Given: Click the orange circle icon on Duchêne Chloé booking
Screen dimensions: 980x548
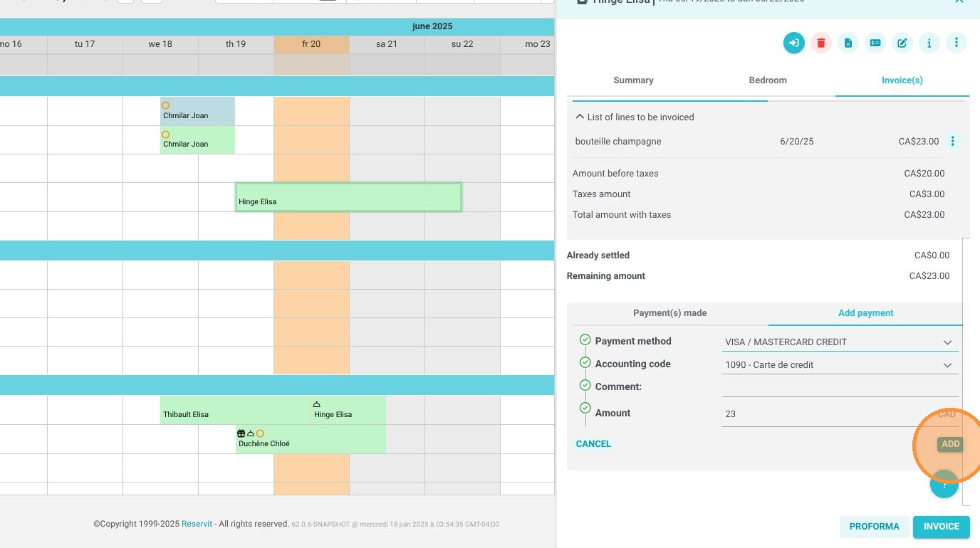Looking at the screenshot, I should point(260,433).
